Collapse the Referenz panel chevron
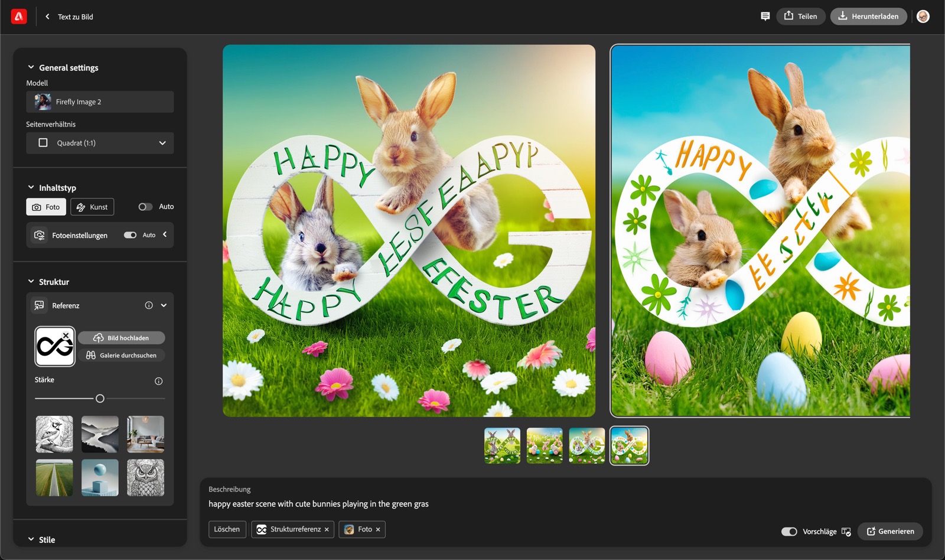 (164, 305)
